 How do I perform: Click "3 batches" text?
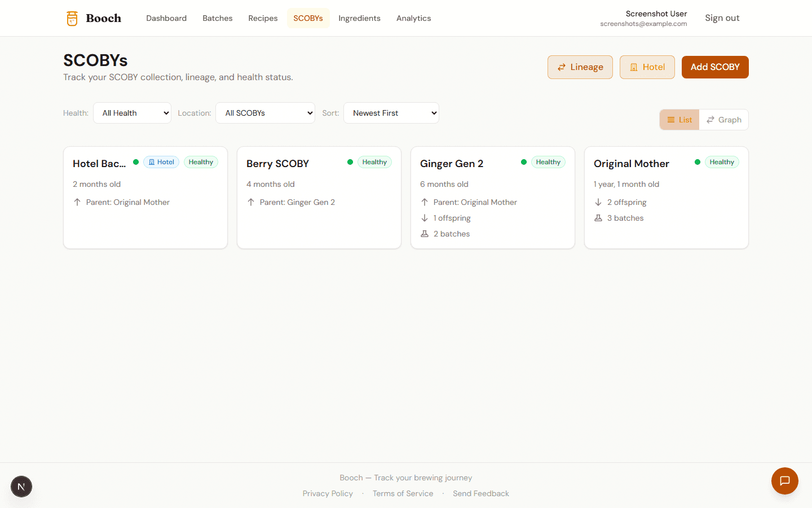[x=625, y=218]
